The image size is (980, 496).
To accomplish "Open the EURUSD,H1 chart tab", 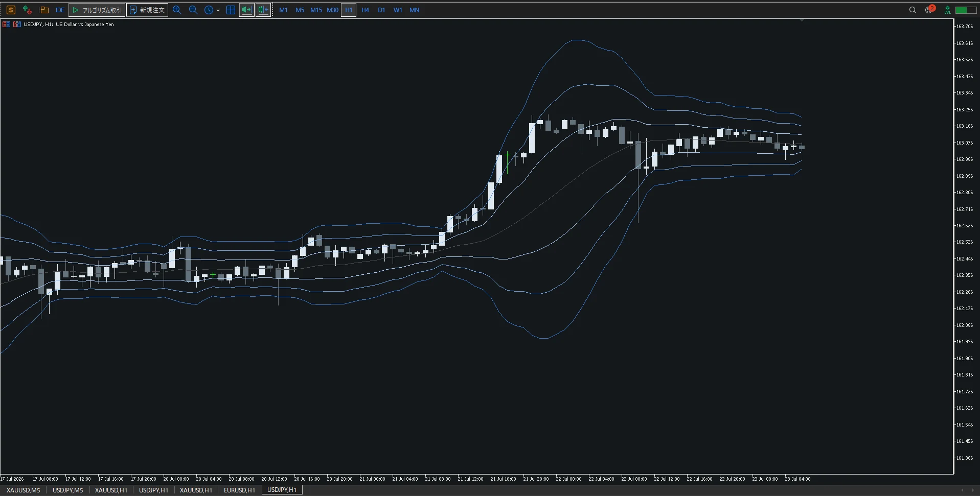I will click(x=239, y=490).
